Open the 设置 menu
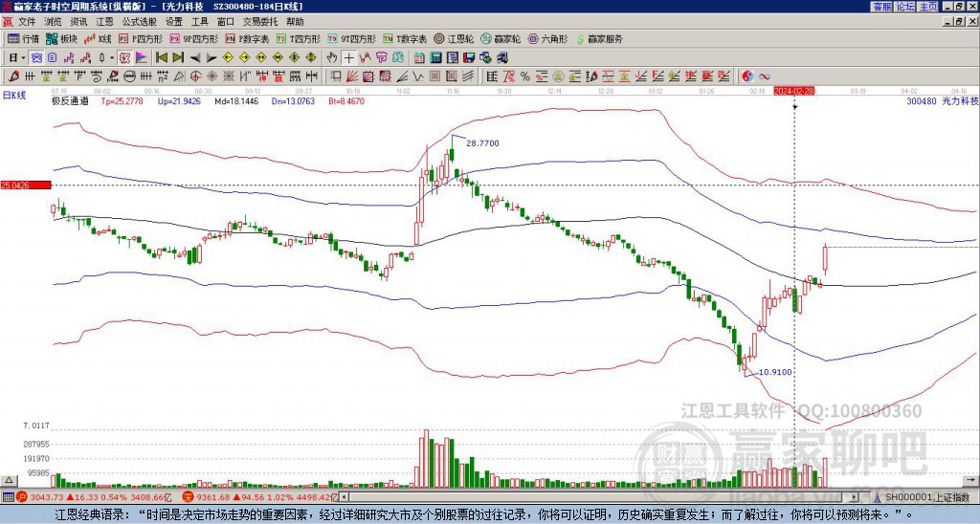The image size is (980, 524). point(174,22)
